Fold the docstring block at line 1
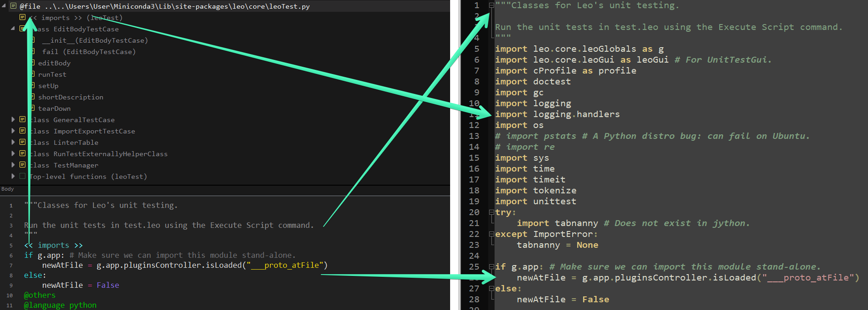 (491, 5)
